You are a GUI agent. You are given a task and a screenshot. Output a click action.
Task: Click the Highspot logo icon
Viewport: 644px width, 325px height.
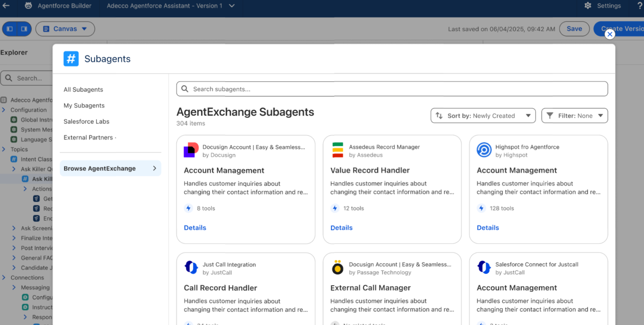(x=484, y=150)
